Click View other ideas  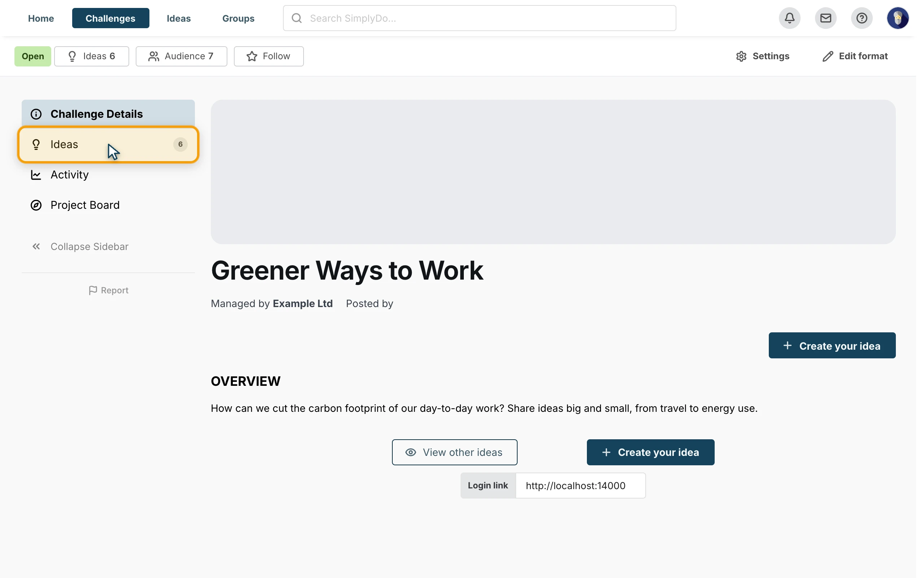[454, 452]
